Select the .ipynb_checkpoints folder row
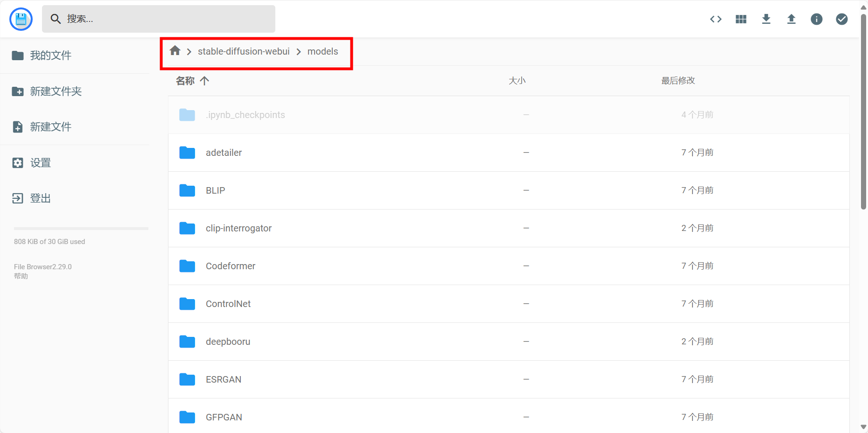 click(509, 115)
